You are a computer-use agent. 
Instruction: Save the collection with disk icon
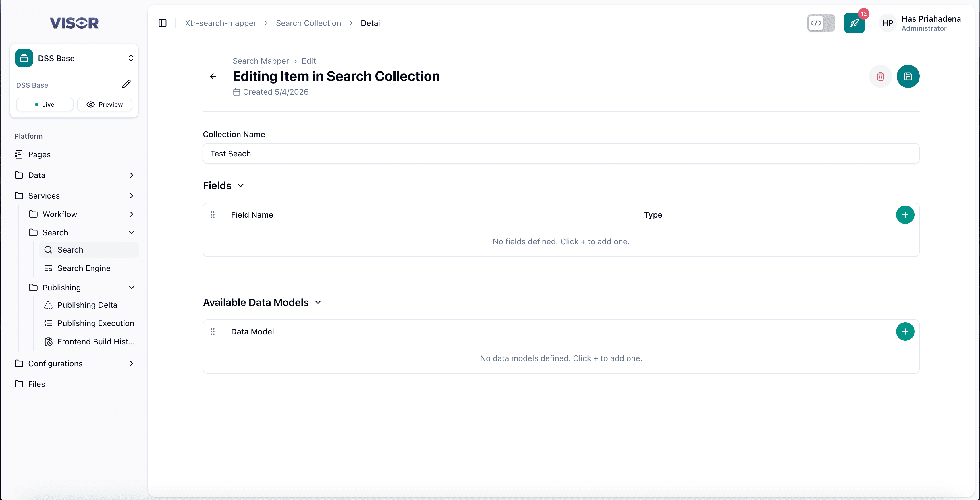908,76
